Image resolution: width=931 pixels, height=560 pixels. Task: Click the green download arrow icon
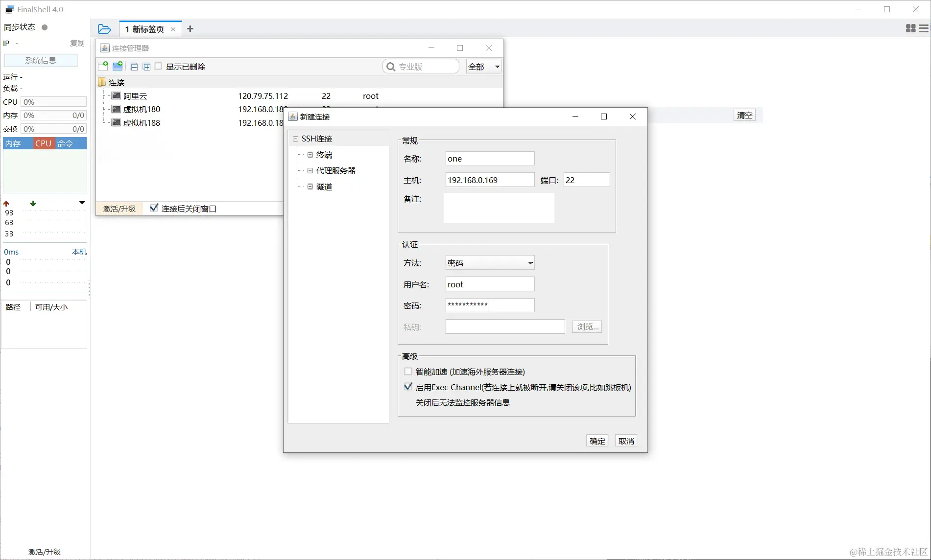33,204
